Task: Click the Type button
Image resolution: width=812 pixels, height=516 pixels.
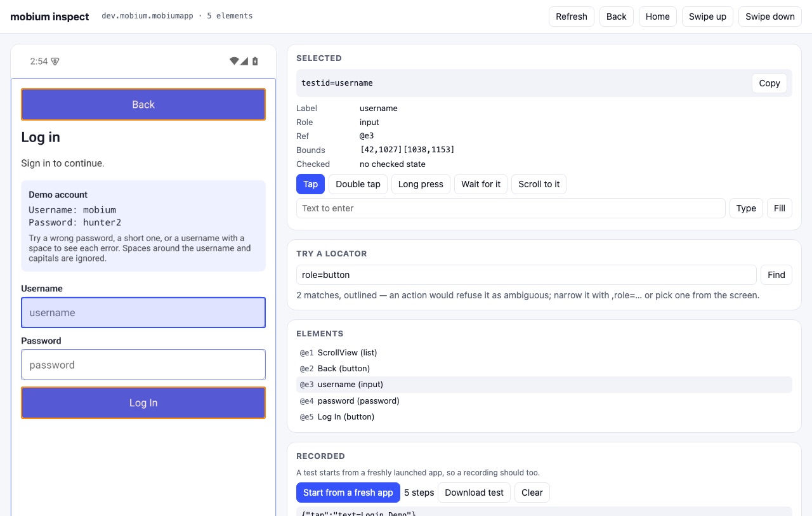Action: 746,208
